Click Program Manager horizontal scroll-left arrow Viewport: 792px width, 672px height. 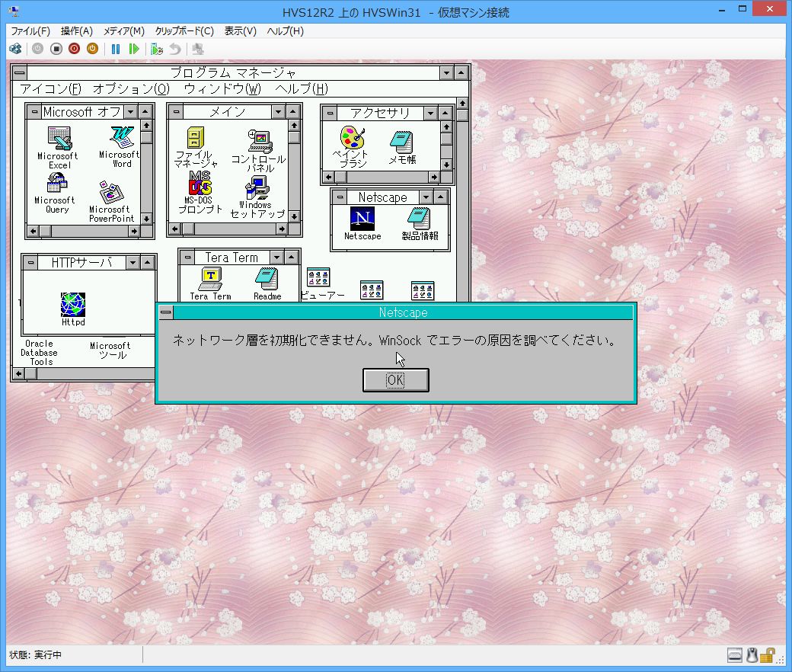tap(19, 373)
